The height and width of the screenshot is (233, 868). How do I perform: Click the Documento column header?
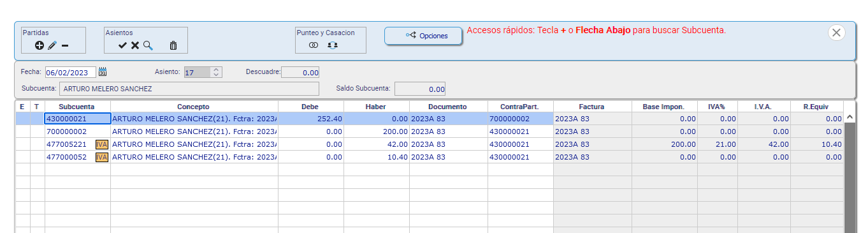(x=448, y=107)
